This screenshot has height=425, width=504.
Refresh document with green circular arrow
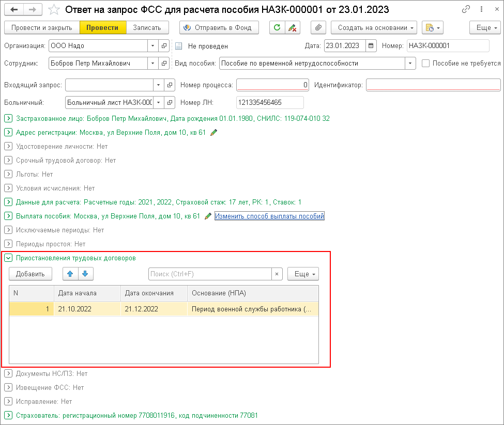(x=277, y=27)
